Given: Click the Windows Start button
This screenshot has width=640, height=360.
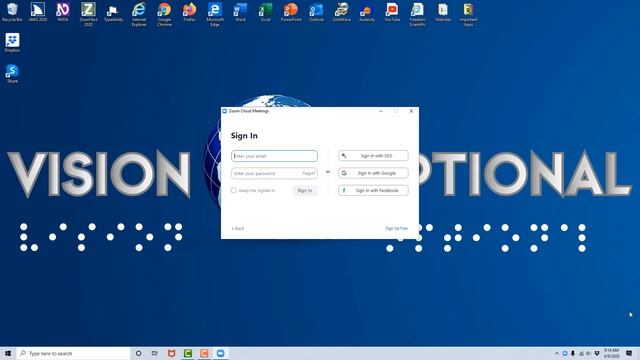Looking at the screenshot, I should point(8,353).
